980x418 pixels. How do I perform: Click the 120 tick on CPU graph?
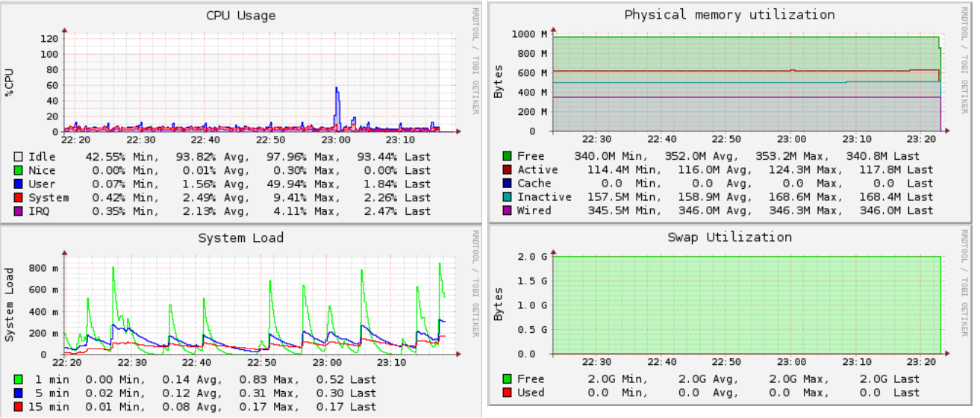[x=49, y=39]
